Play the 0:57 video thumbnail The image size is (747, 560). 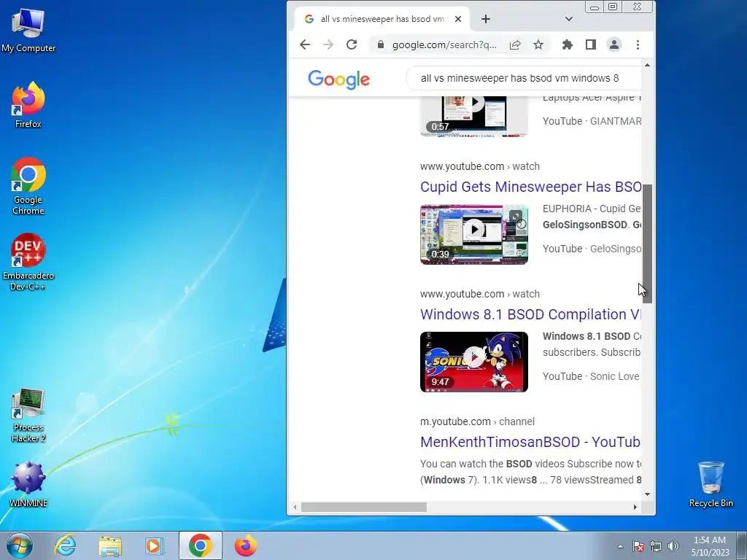(474, 116)
